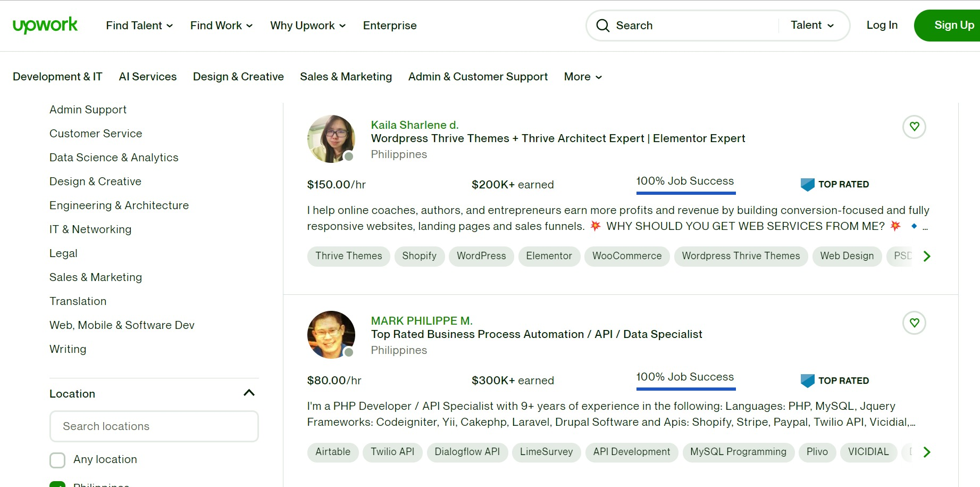
Task: Click the Log In link
Action: [882, 25]
